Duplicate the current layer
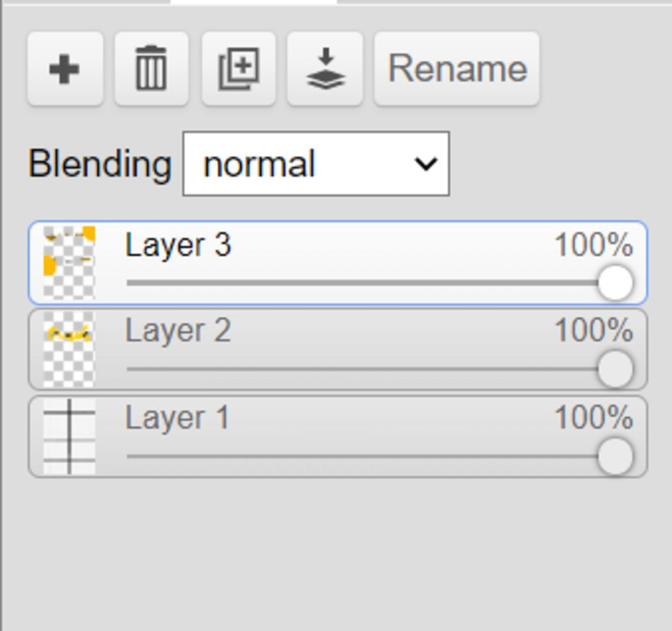 click(239, 68)
